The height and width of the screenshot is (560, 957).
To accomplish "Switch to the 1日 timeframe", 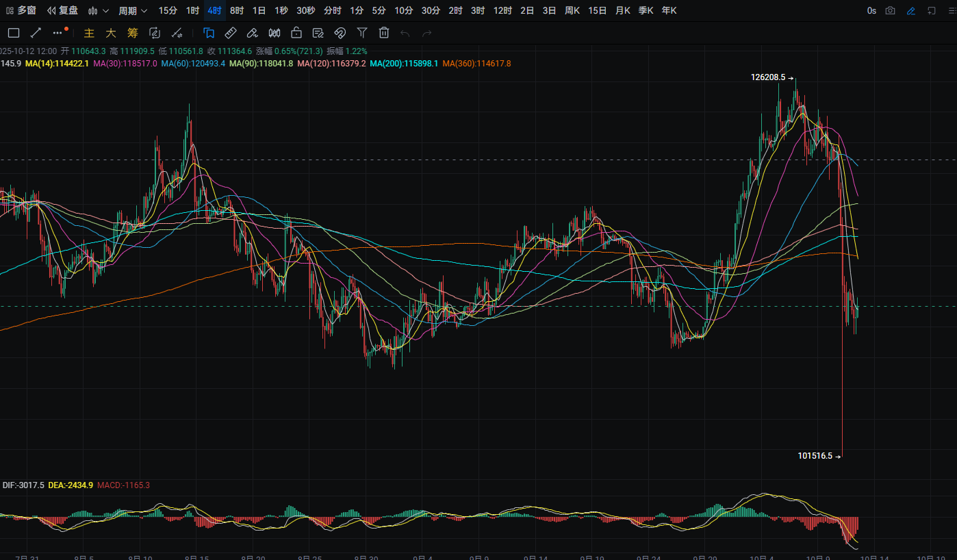I will pyautogui.click(x=259, y=11).
